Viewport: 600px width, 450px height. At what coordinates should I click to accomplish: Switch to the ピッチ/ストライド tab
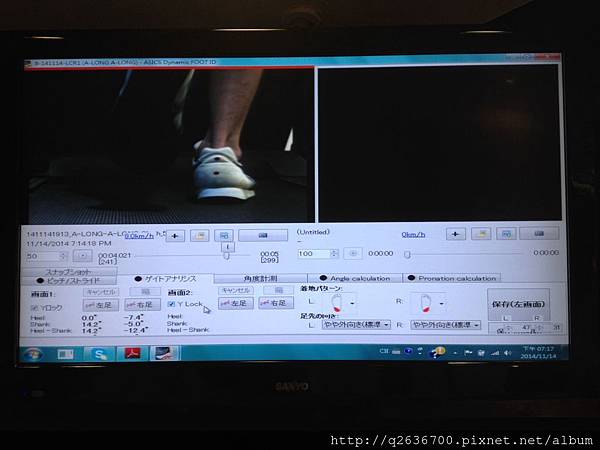pyautogui.click(x=69, y=280)
